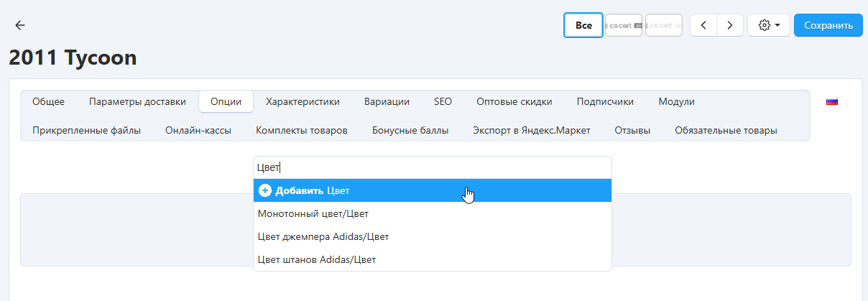Switch to the SEO tab

(x=443, y=102)
